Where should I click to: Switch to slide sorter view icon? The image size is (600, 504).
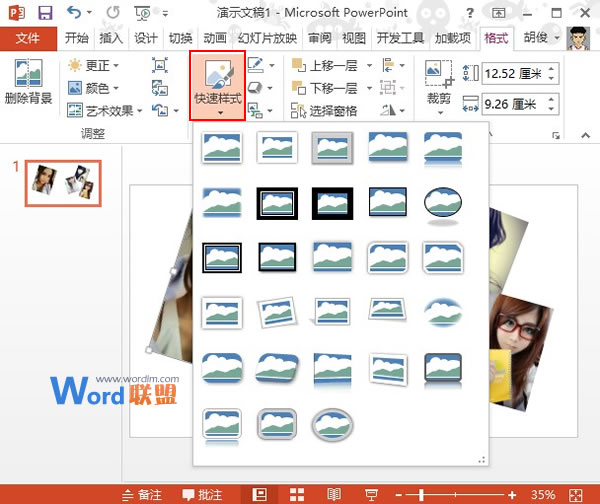[297, 494]
